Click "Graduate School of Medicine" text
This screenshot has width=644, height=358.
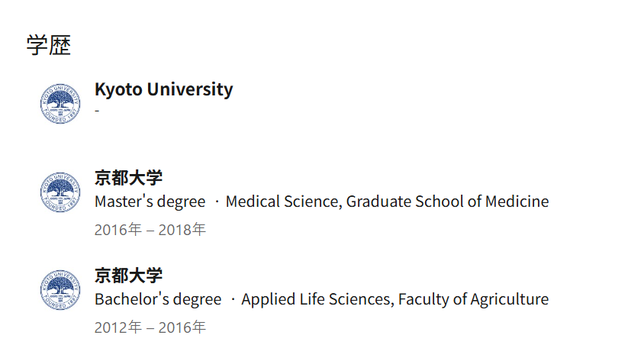point(448,202)
